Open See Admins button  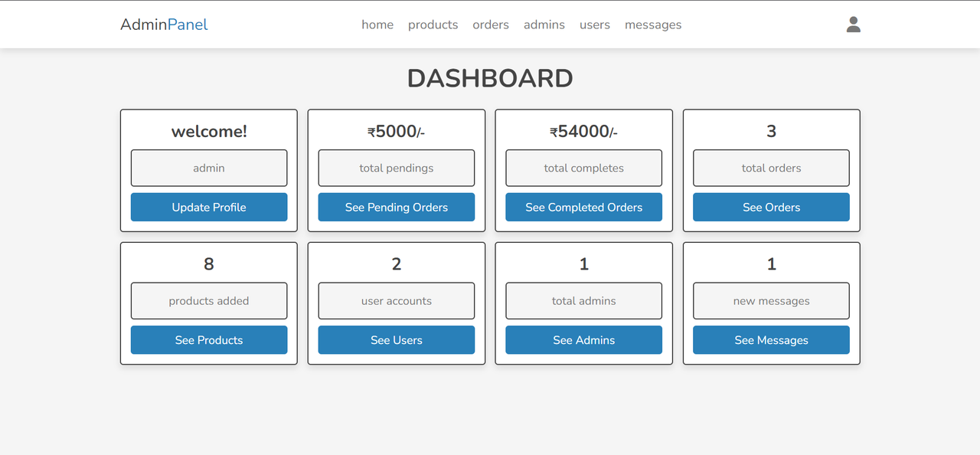584,340
